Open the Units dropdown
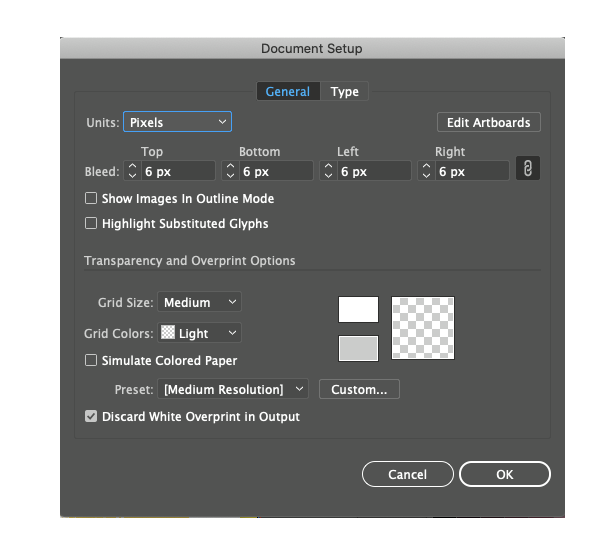The image size is (601, 542). 177,122
